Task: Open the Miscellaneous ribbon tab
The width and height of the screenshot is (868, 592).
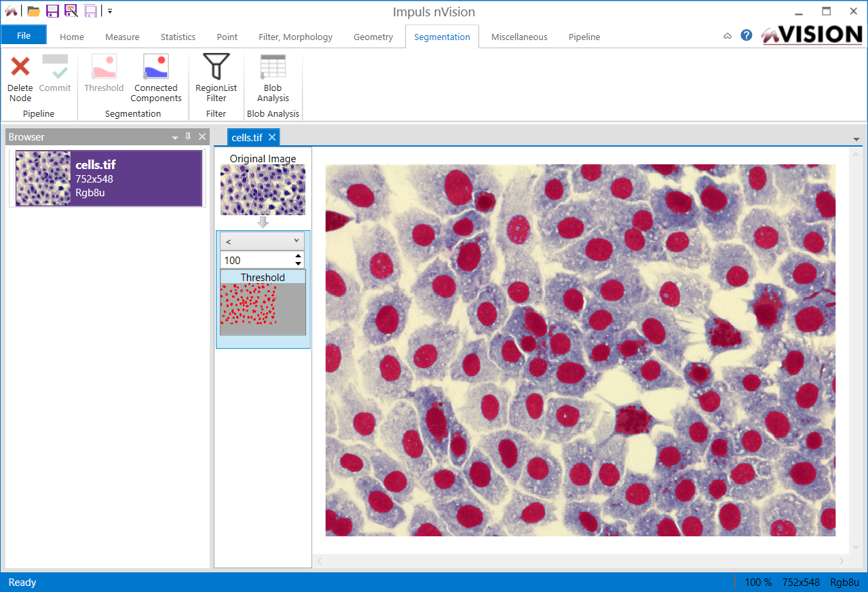Action: pyautogui.click(x=519, y=37)
